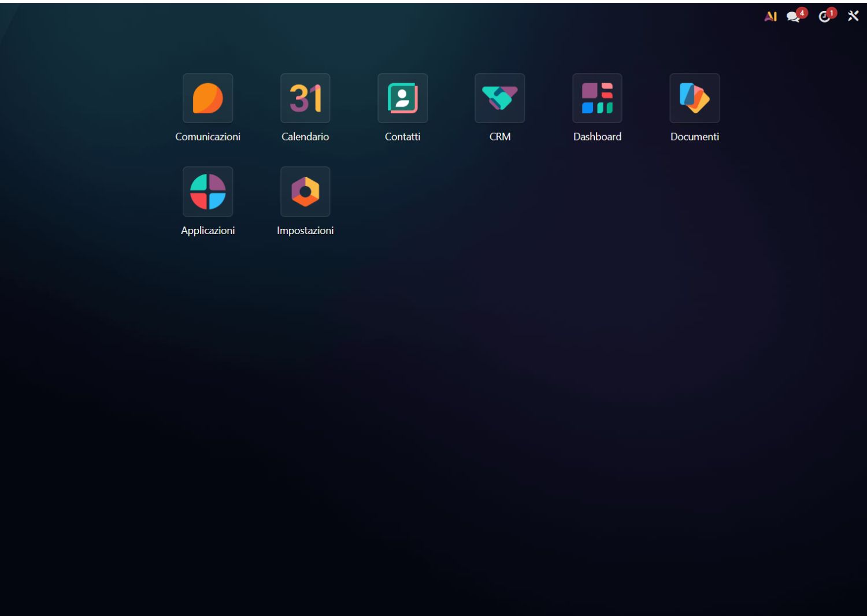Open the Impostazioni settings app
This screenshot has height=616, width=867.
pos(305,192)
